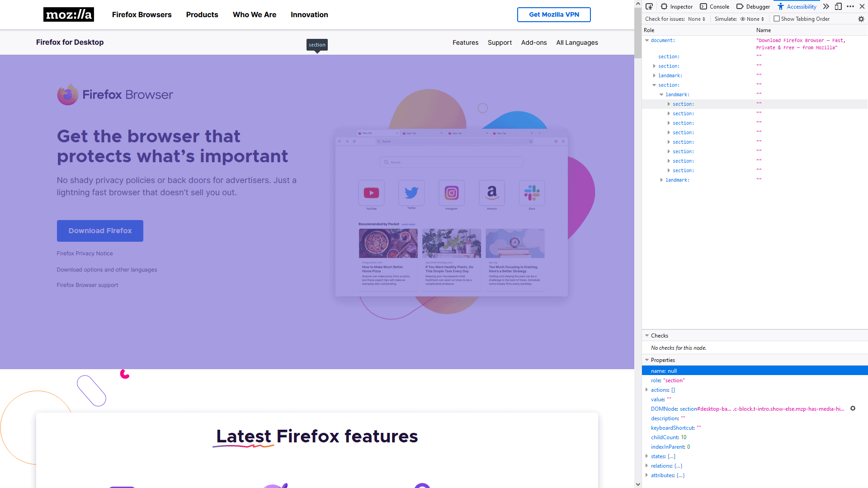Click the Get Mozilla VPN button
This screenshot has width=868, height=488.
553,14
